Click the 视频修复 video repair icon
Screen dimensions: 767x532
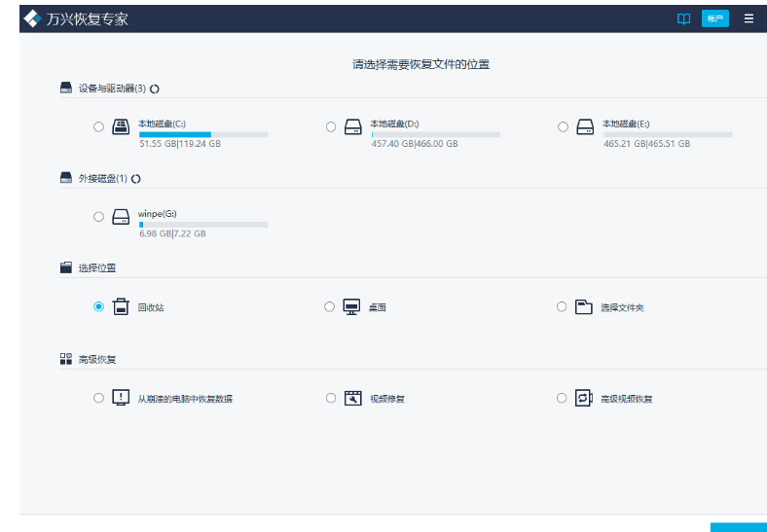click(352, 398)
